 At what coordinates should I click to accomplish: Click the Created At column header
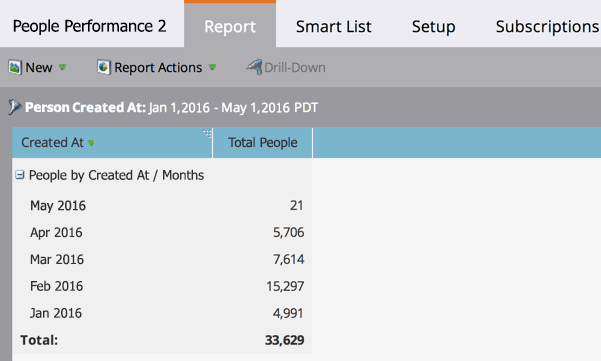(x=112, y=143)
